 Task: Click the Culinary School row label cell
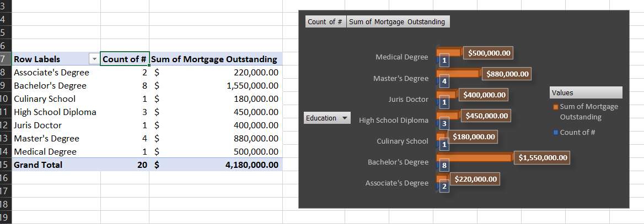(x=45, y=99)
